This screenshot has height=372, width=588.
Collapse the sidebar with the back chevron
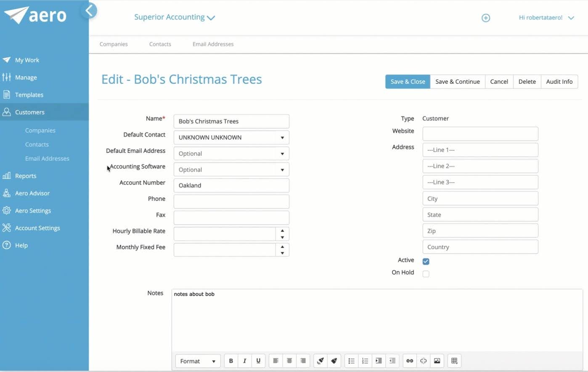click(89, 11)
